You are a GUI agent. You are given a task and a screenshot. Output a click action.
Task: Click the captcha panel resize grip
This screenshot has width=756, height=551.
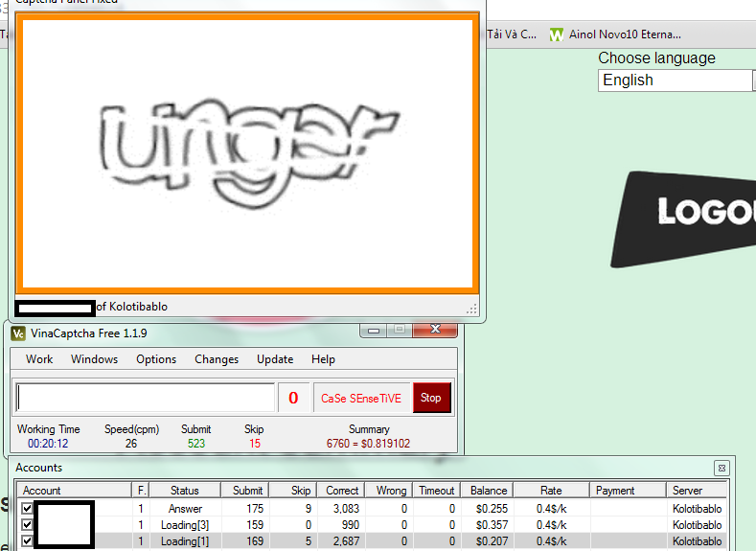[472, 309]
